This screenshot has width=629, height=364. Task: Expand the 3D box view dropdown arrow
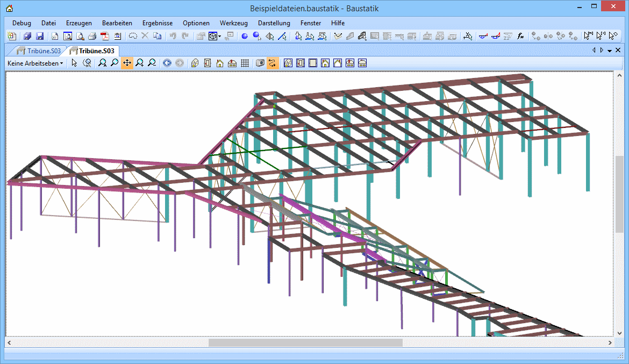[220, 37]
